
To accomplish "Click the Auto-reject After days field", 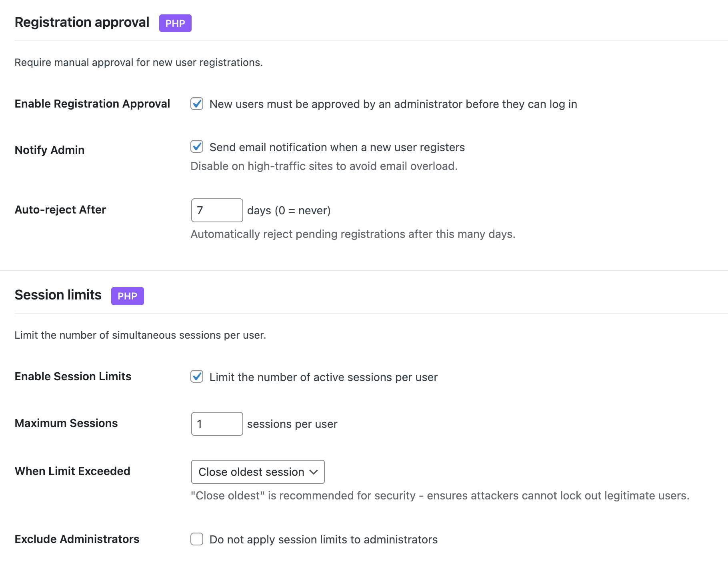I will (217, 210).
